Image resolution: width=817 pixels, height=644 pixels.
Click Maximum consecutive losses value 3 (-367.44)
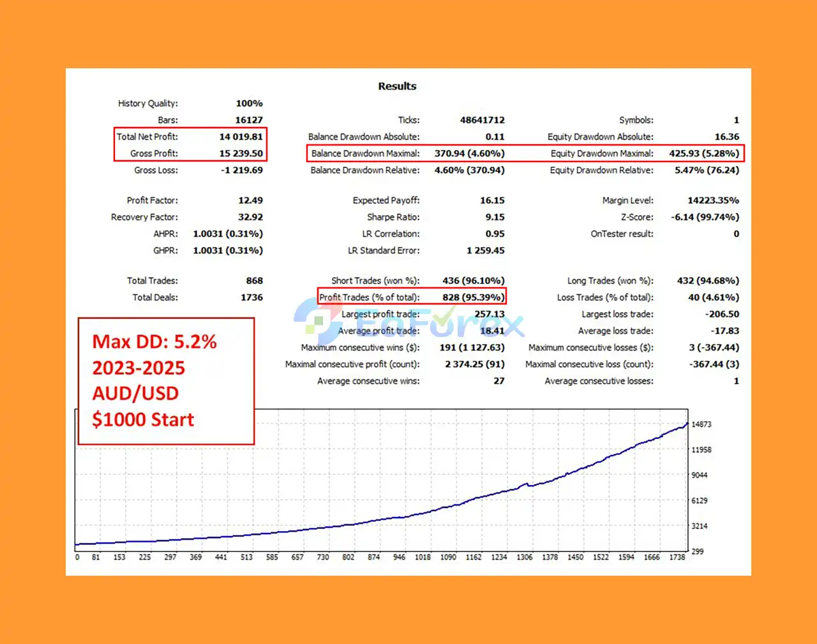[x=714, y=348]
